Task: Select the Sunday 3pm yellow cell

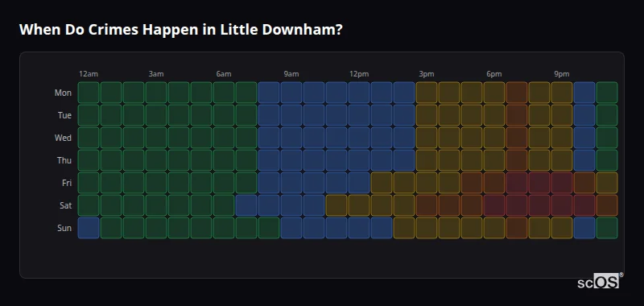Action: tap(427, 228)
